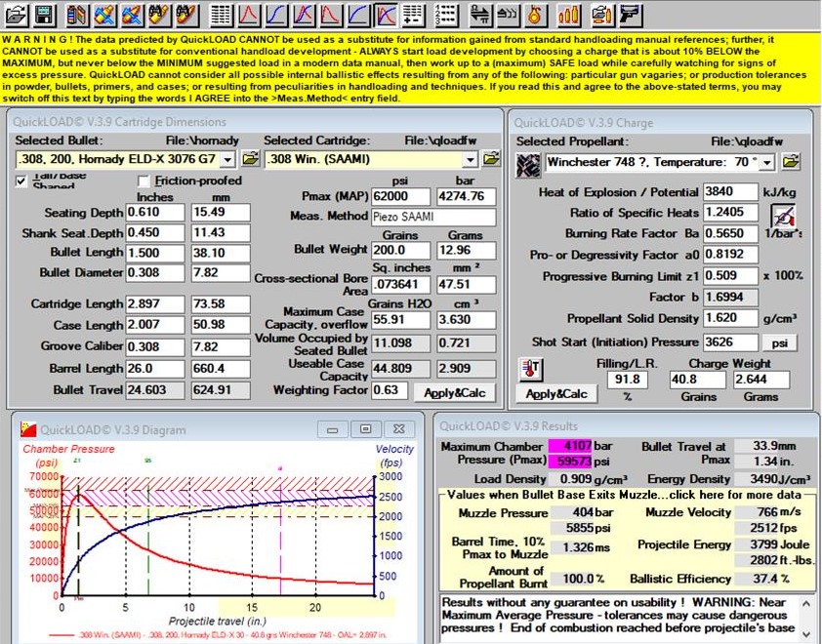Image resolution: width=822 pixels, height=644 pixels.
Task: Click the Seating Depth inches input field
Action: tap(153, 213)
